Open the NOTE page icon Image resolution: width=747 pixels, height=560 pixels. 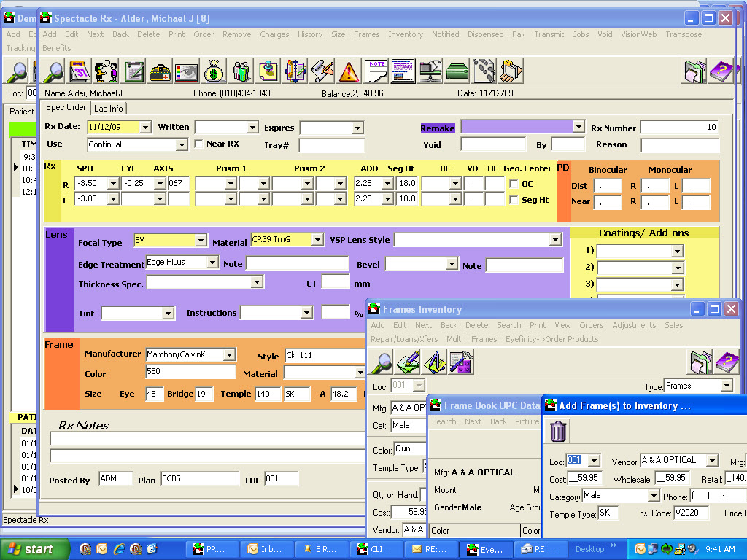[376, 71]
